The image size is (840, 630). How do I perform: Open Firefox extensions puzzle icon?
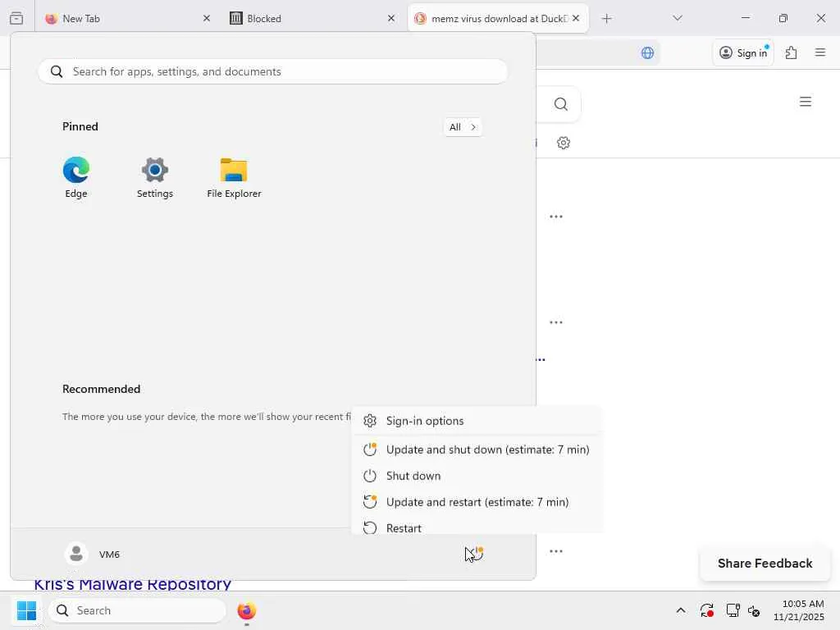tap(791, 52)
